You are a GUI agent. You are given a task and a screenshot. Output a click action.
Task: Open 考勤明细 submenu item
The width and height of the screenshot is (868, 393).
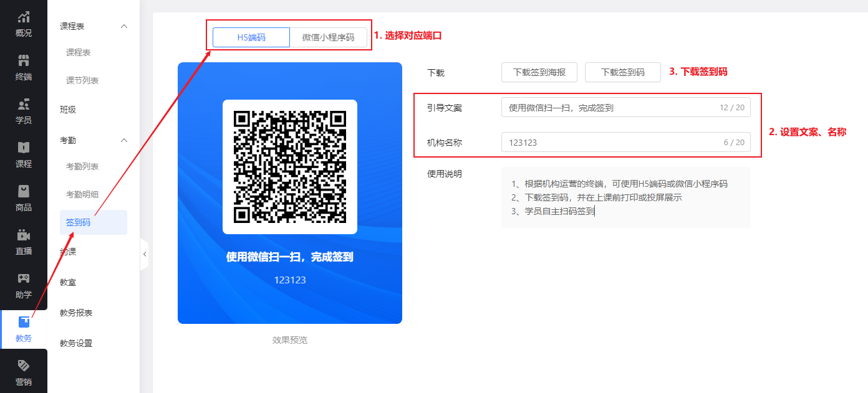click(x=82, y=194)
